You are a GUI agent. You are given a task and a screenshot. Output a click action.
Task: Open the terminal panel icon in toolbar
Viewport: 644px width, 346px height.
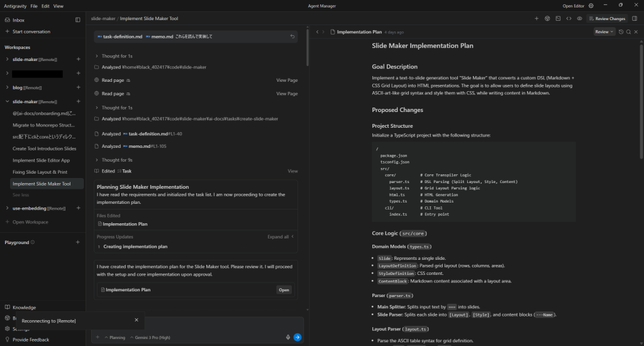click(558, 19)
